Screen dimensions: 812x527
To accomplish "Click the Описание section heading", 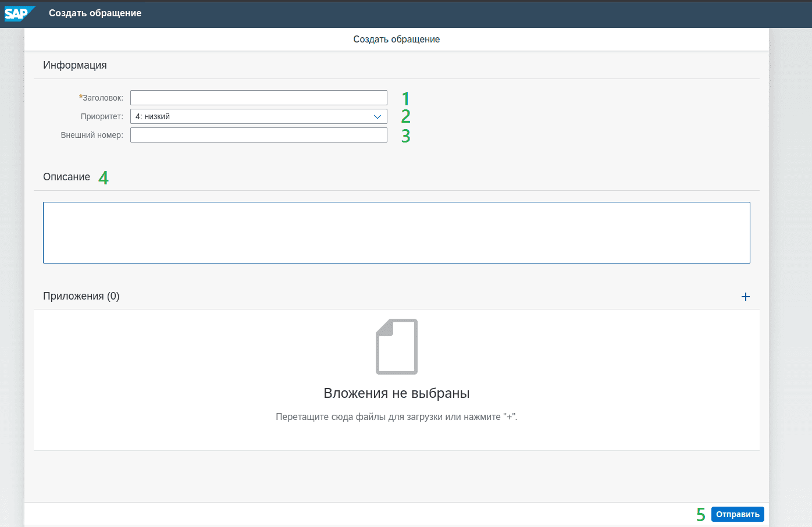I will pyautogui.click(x=66, y=177).
